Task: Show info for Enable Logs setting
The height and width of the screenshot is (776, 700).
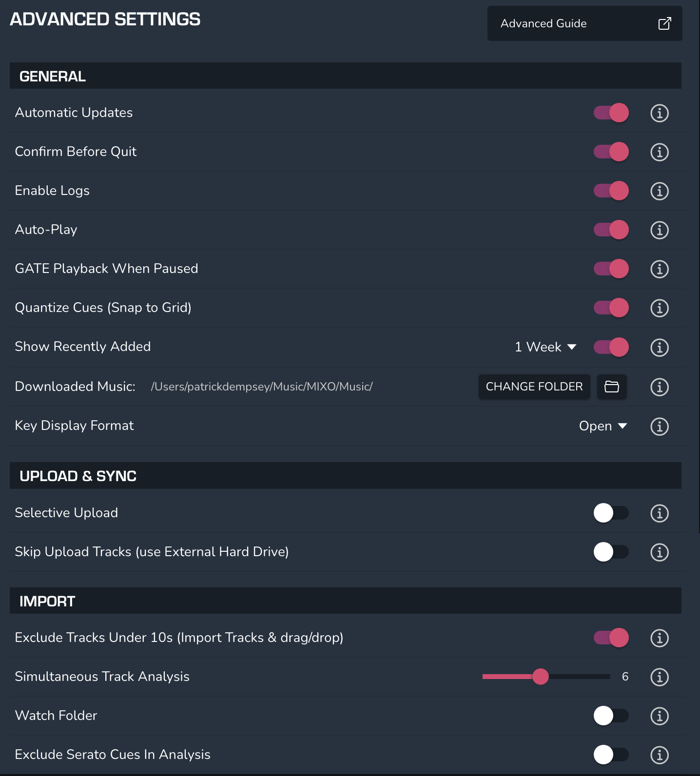Action: click(659, 191)
